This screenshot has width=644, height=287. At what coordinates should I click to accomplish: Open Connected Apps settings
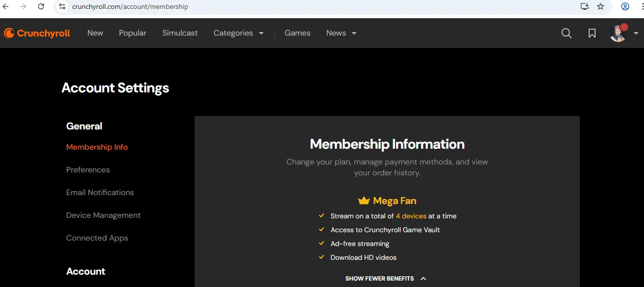click(x=97, y=238)
